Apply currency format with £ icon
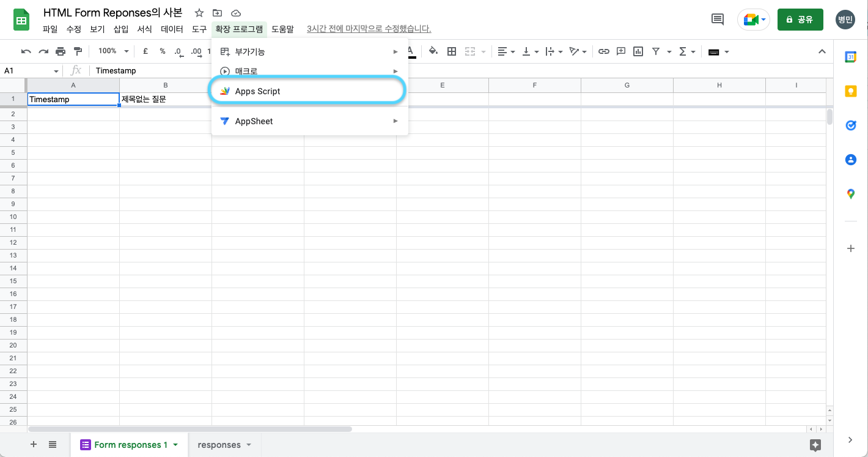Screen dimensions: 868x457 tap(145, 51)
